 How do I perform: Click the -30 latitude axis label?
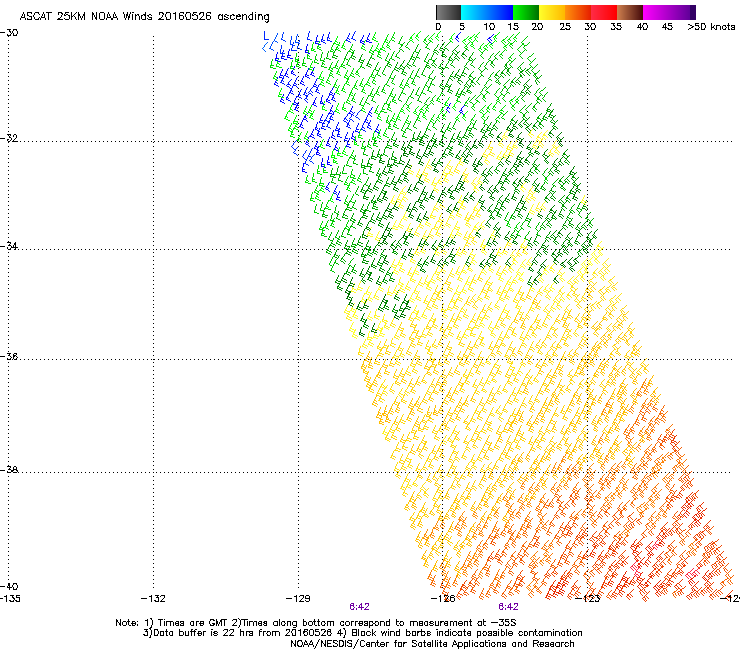[x=9, y=33]
